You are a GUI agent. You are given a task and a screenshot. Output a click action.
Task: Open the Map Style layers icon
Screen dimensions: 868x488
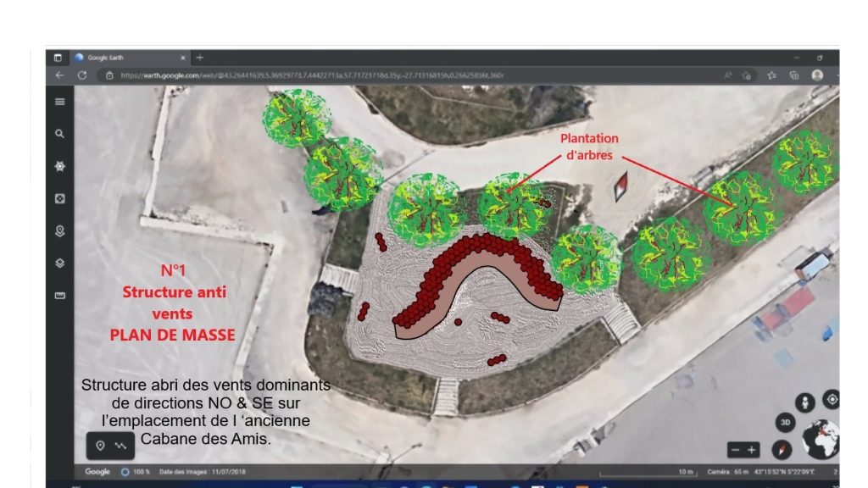pyautogui.click(x=59, y=263)
